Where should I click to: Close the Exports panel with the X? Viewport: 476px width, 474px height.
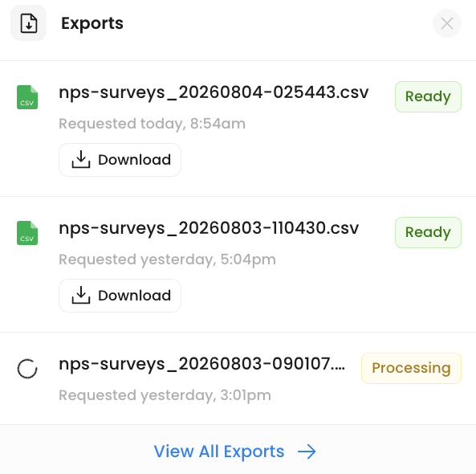[x=447, y=23]
